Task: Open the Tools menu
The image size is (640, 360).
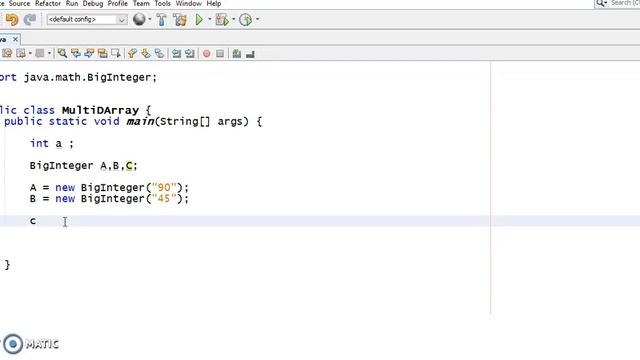Action: 162,3
